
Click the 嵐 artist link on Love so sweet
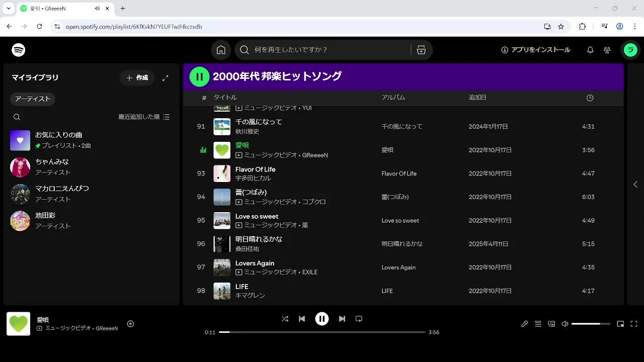tap(305, 225)
